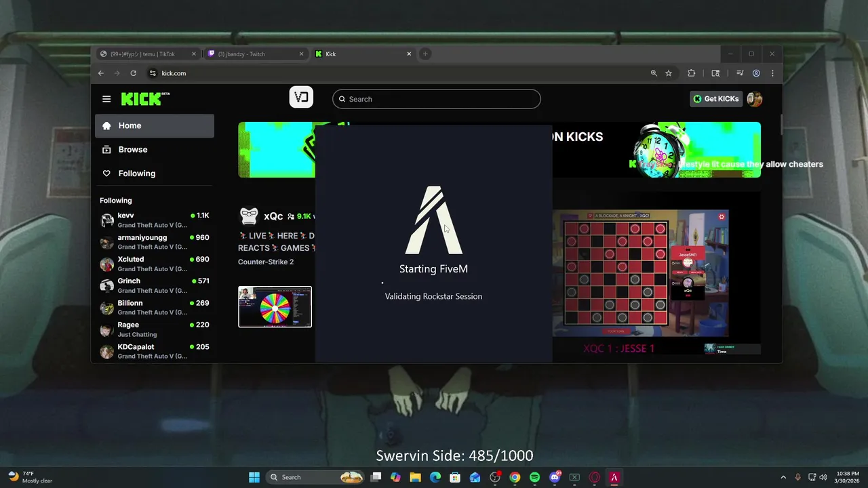
Task: Open the volume icon in system tray
Action: [823, 477]
